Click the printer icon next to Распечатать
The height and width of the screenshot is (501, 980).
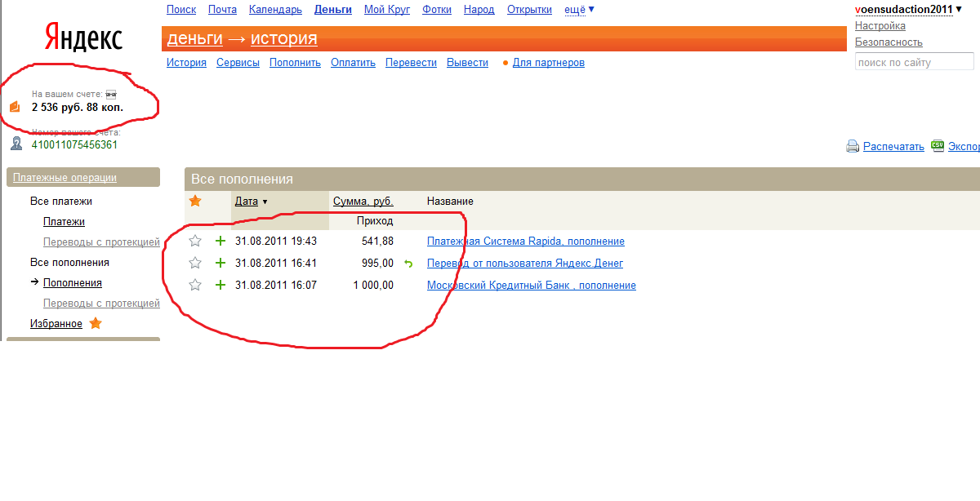[853, 147]
